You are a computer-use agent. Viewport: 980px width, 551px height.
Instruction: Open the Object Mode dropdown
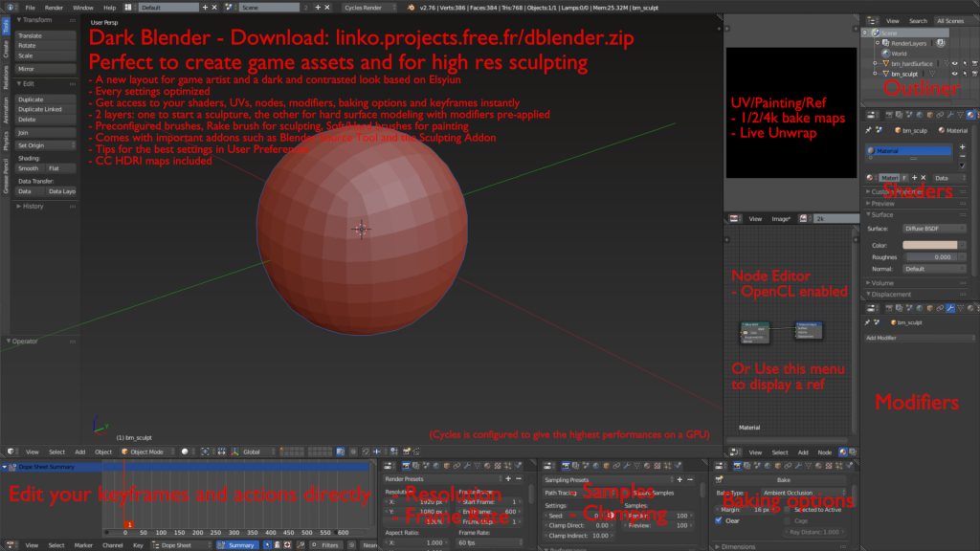click(146, 452)
